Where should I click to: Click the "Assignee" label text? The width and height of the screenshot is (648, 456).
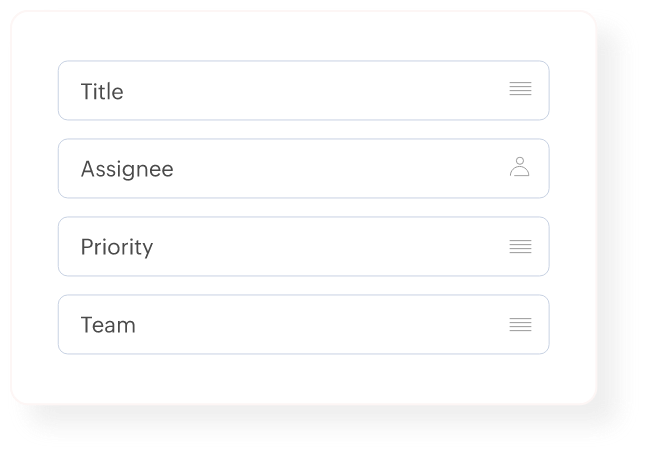pos(127,169)
